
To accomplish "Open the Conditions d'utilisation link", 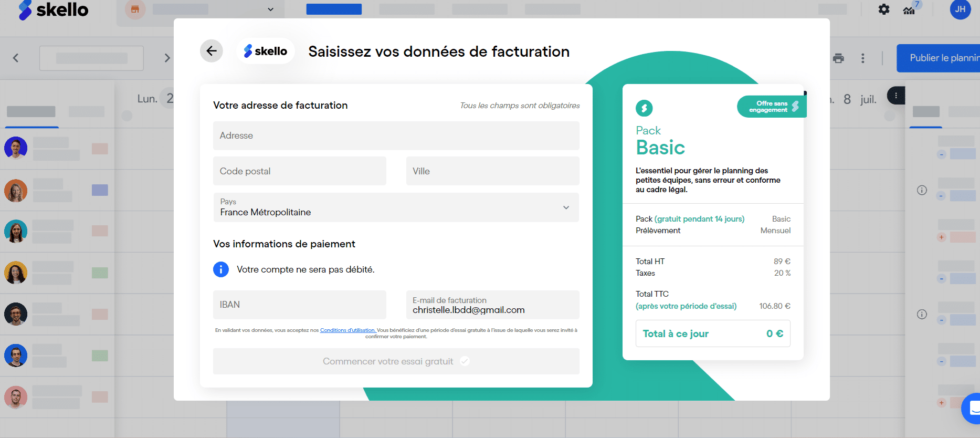I will click(347, 330).
